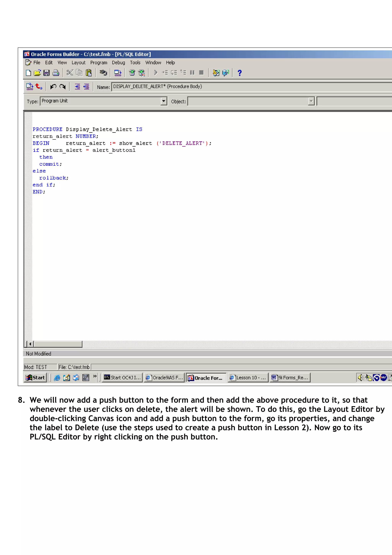
Task: Click the Copy toolbar icon
Action: [79, 73]
